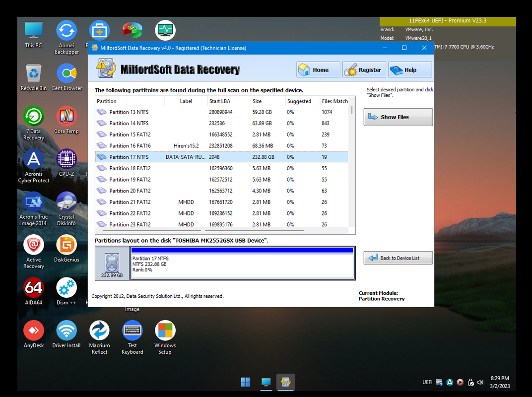Click 232.88 GB size cell
The height and width of the screenshot is (397, 532).
pos(264,157)
